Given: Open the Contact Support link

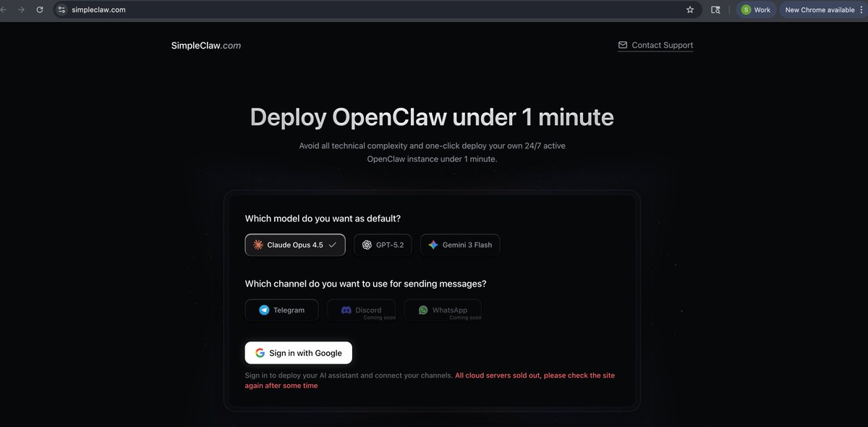Looking at the screenshot, I should [x=662, y=44].
